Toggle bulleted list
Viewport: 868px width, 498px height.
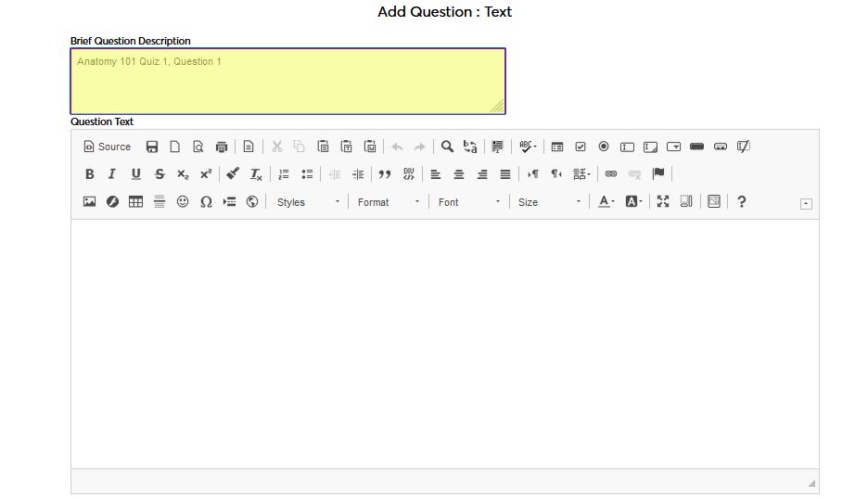point(307,174)
